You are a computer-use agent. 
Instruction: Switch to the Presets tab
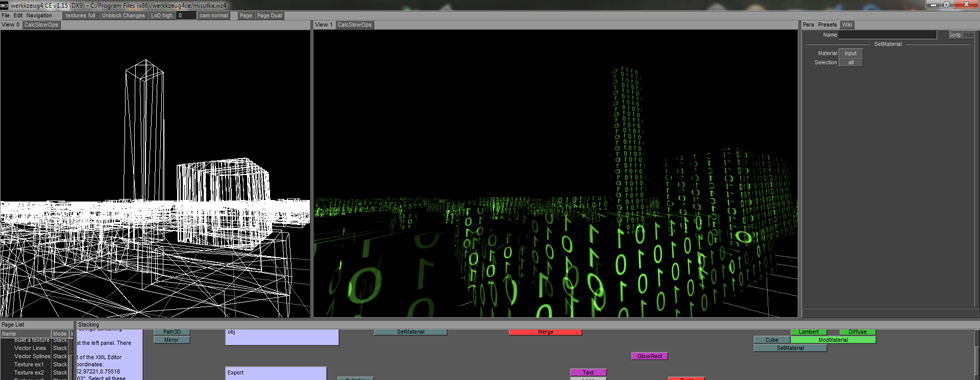pyautogui.click(x=827, y=25)
